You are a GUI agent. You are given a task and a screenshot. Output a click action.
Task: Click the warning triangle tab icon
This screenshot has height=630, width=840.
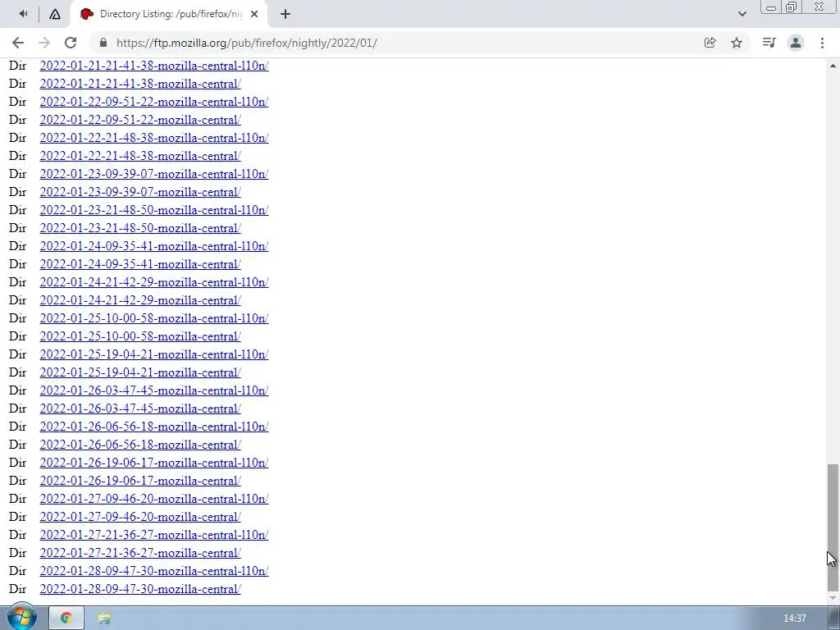(x=55, y=15)
